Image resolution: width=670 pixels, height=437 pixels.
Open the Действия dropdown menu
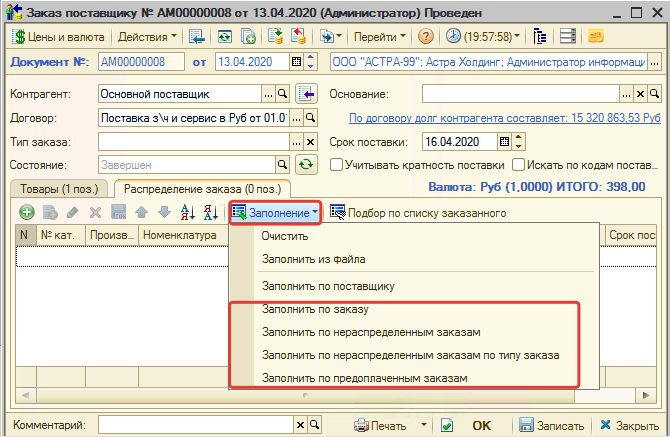[x=147, y=37]
